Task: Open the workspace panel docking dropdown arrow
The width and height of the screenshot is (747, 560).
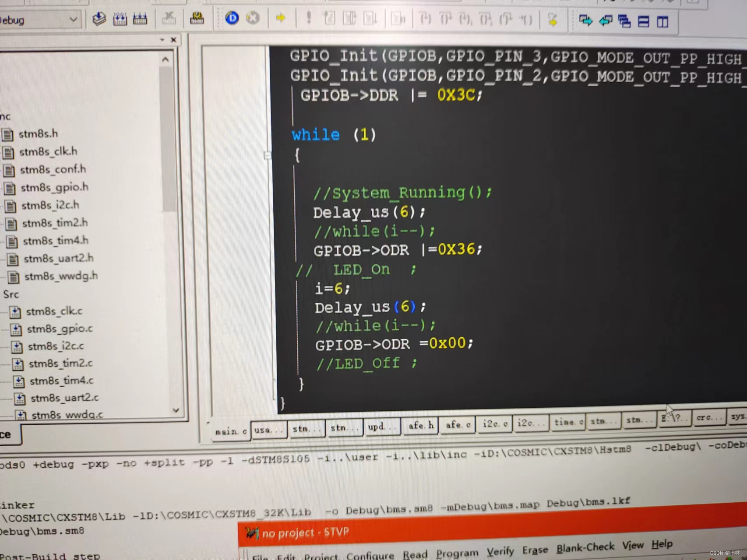Action: 162,39
